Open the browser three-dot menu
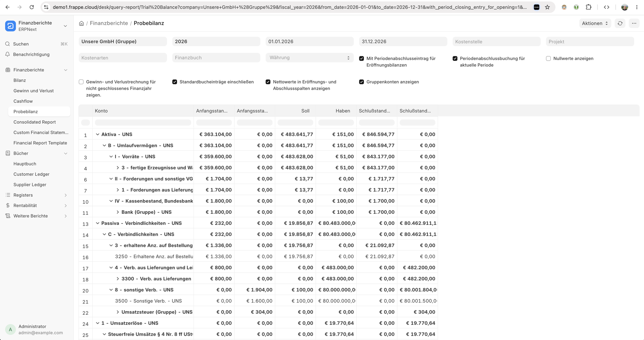644x340 pixels. coord(637,7)
